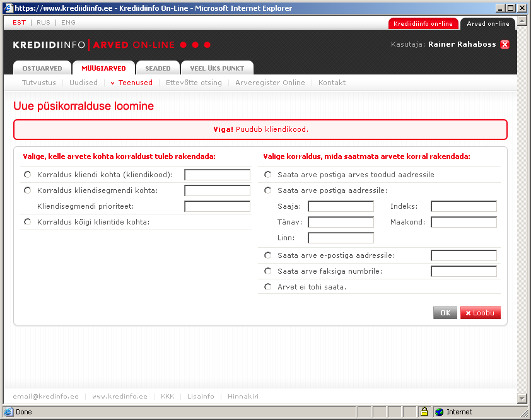Focus the kliendisegmendi kohta input field

click(217, 190)
